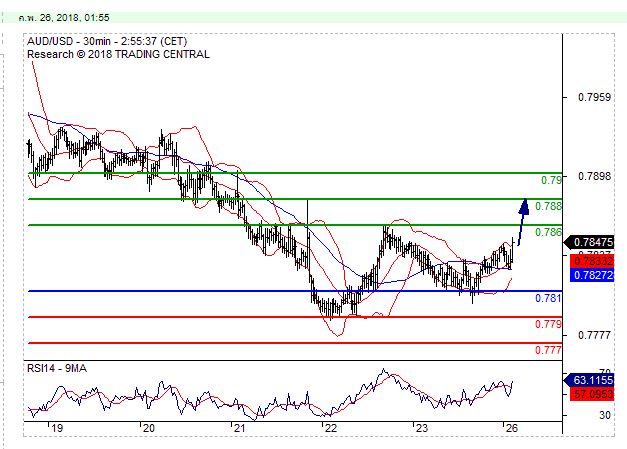Image resolution: width=627 pixels, height=449 pixels.
Task: Click the green 0.79 resistance label
Action: [x=551, y=180]
